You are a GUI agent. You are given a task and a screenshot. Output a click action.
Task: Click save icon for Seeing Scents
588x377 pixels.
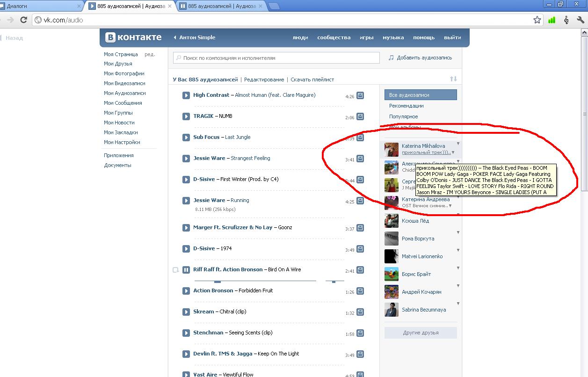360,333
